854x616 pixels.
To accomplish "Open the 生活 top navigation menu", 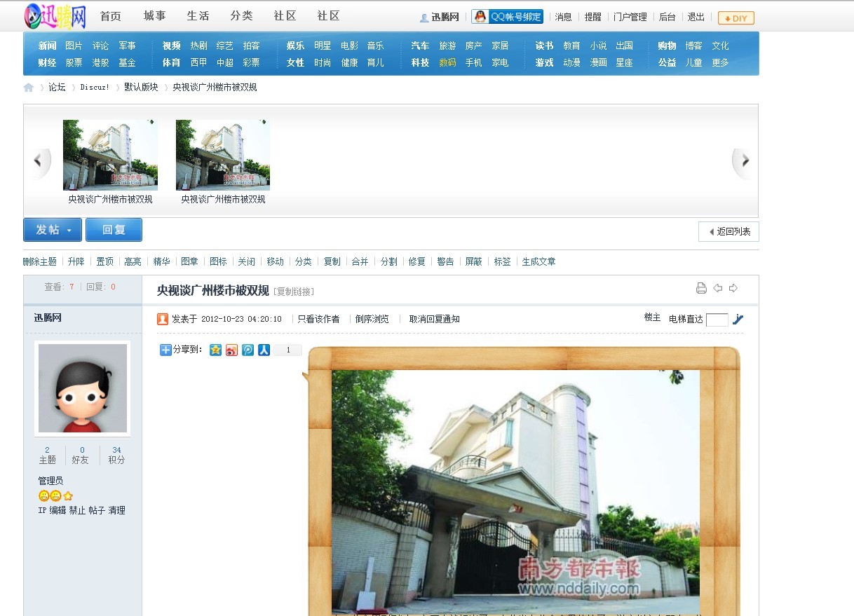I will [x=198, y=16].
